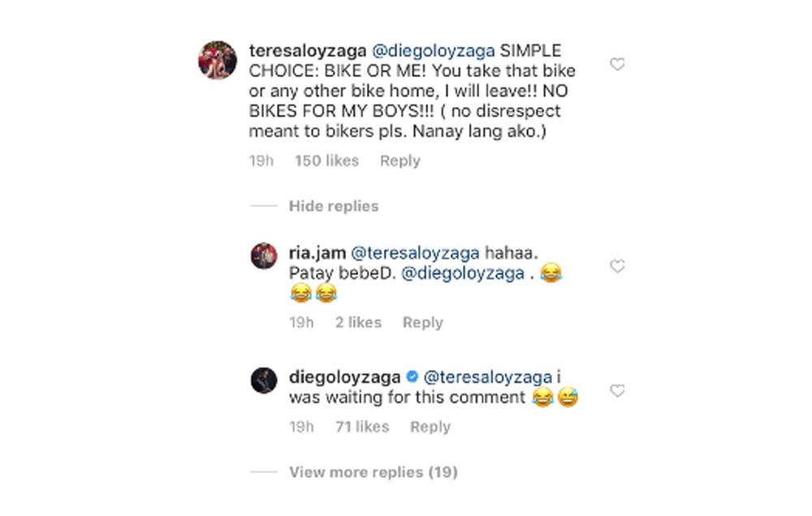Viewport: 812px width, 516px height.
Task: Expand View more replies (19)
Action: pyautogui.click(x=373, y=471)
